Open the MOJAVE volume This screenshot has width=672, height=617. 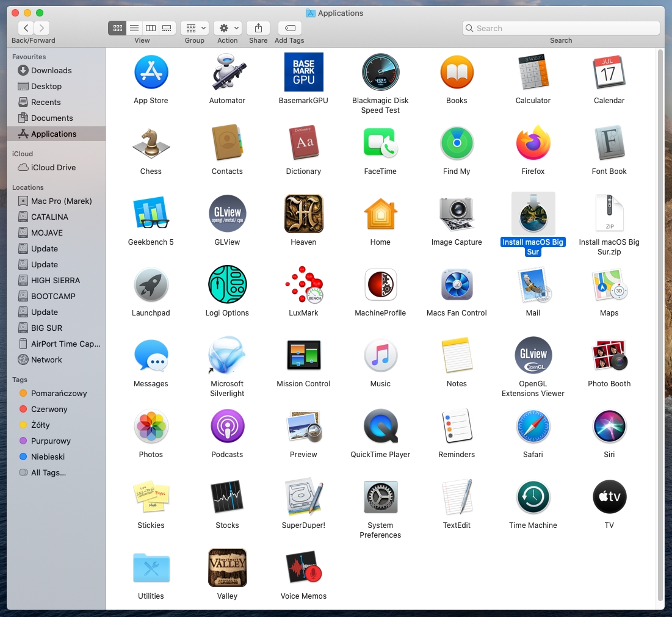[x=57, y=233]
